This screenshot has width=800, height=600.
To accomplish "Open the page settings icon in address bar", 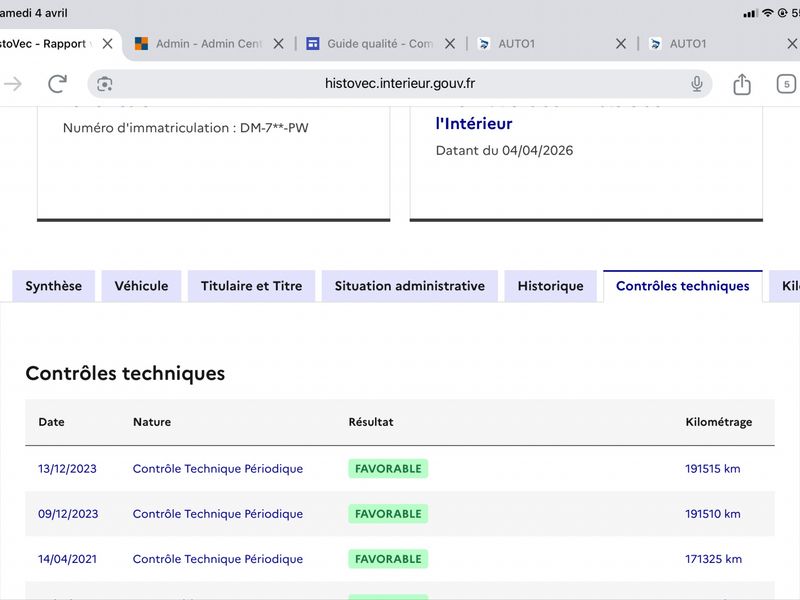I will click(x=105, y=84).
